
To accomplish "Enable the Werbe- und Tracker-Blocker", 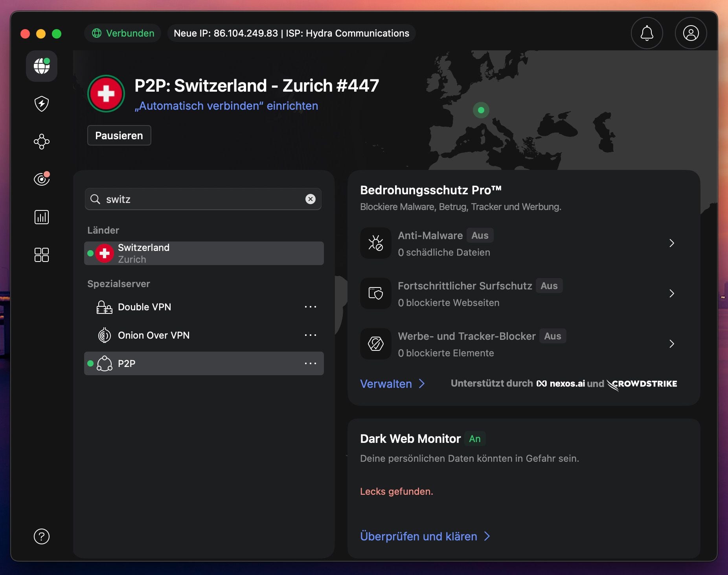I will 553,336.
